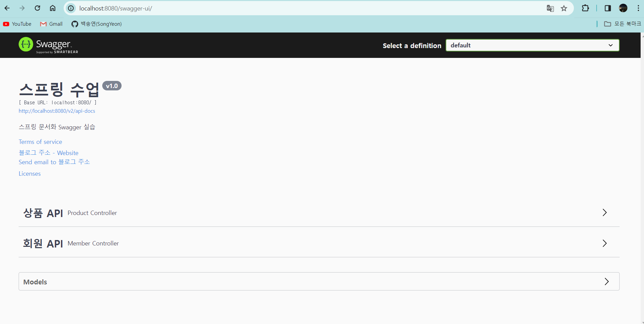The height and width of the screenshot is (324, 644).
Task: Click the browser forward arrow
Action: (22, 8)
